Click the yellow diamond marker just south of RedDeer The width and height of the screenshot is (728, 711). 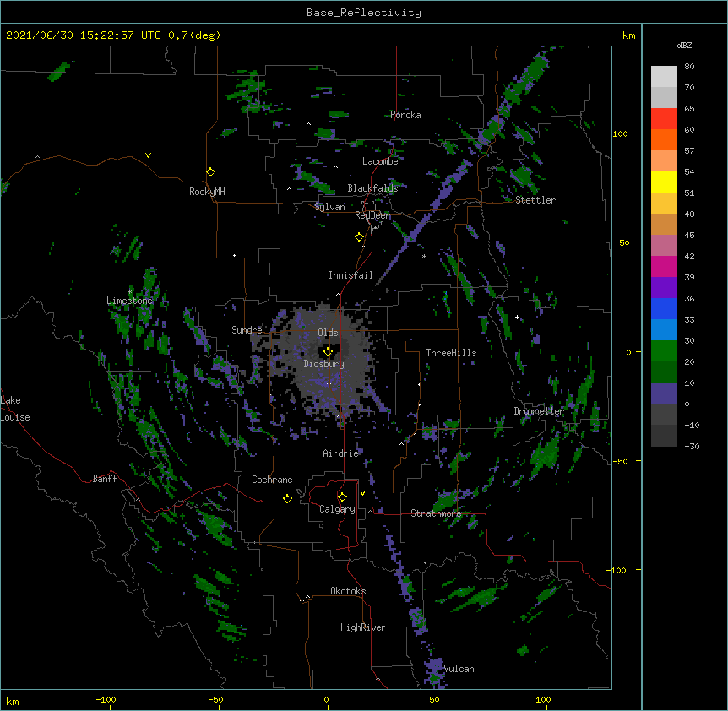click(360, 237)
